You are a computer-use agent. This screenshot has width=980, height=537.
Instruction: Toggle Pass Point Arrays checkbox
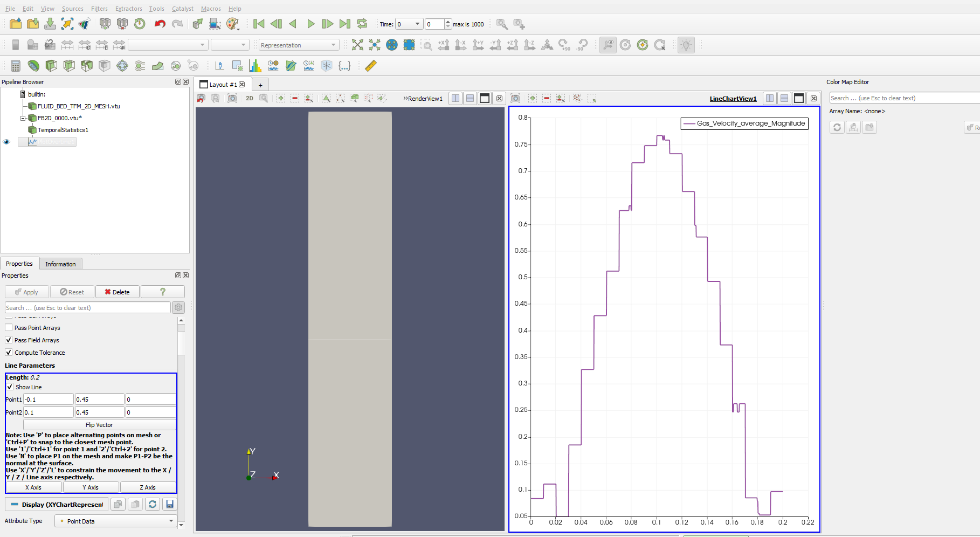(x=9, y=328)
